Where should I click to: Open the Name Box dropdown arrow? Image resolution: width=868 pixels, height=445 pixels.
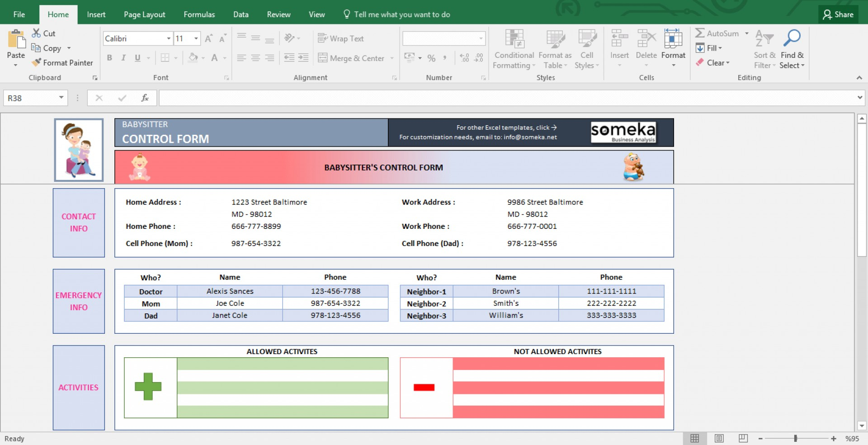(61, 98)
